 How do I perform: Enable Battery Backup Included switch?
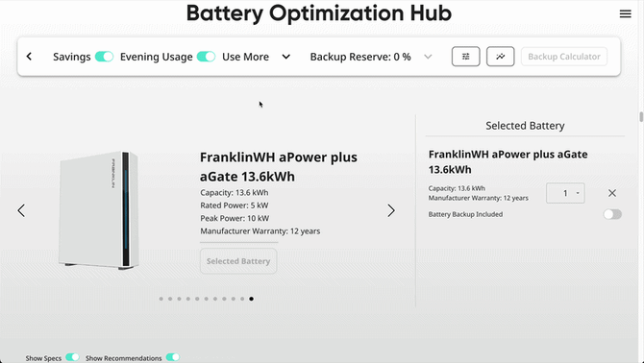click(612, 214)
